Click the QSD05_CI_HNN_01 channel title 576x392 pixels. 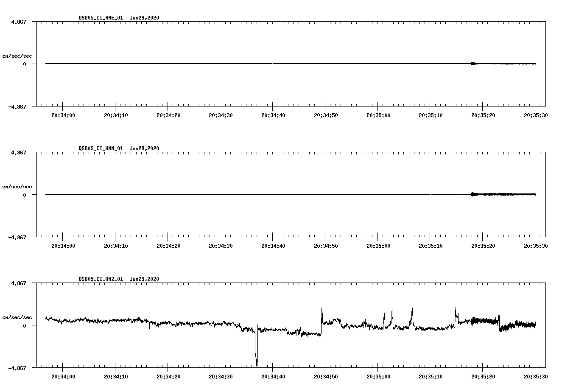pos(101,148)
